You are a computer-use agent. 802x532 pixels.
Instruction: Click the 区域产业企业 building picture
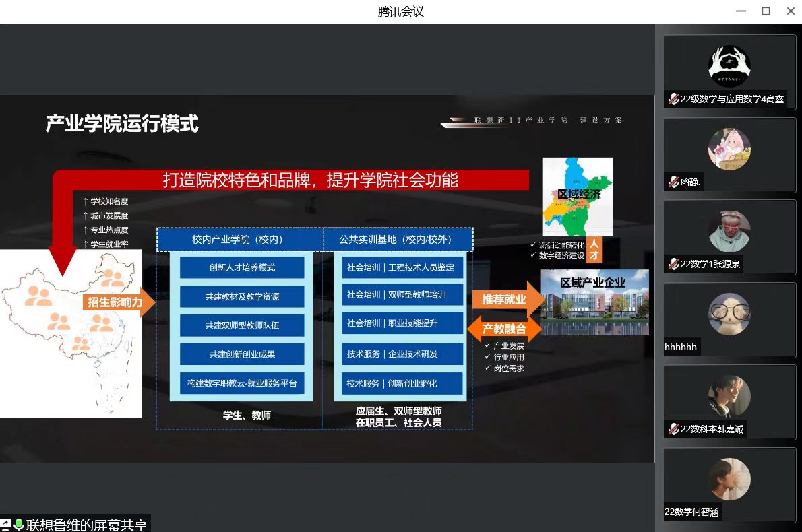pos(594,303)
